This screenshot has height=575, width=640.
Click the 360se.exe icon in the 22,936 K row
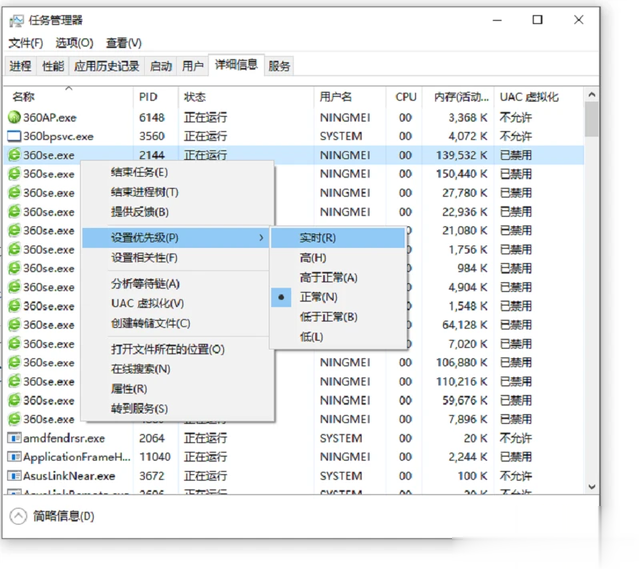[x=14, y=212]
